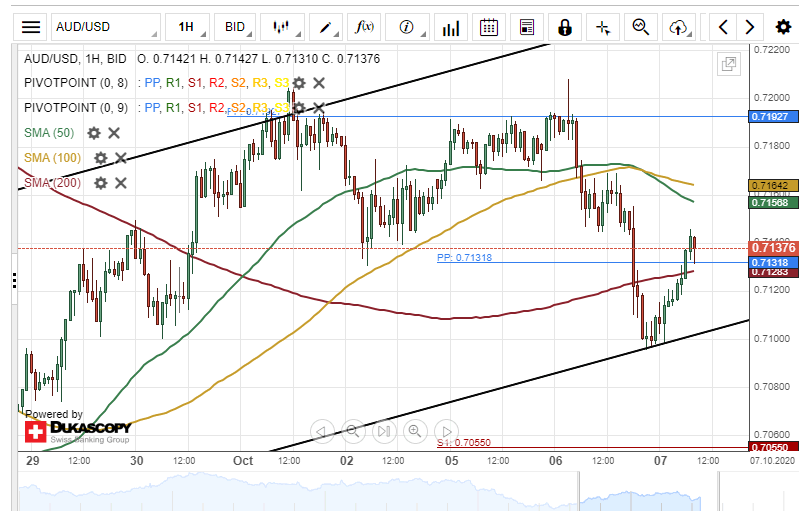The height and width of the screenshot is (523, 809).
Task: Click the scroll-left arrow chart control
Action: point(322,432)
